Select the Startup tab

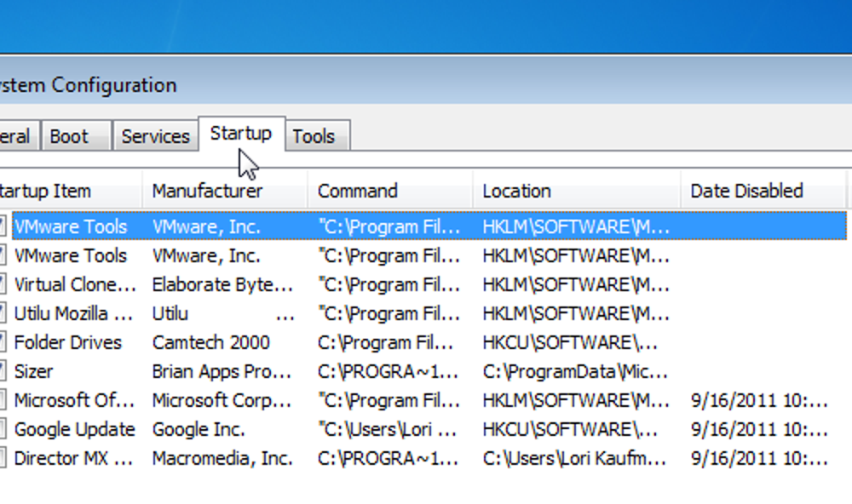tap(241, 132)
